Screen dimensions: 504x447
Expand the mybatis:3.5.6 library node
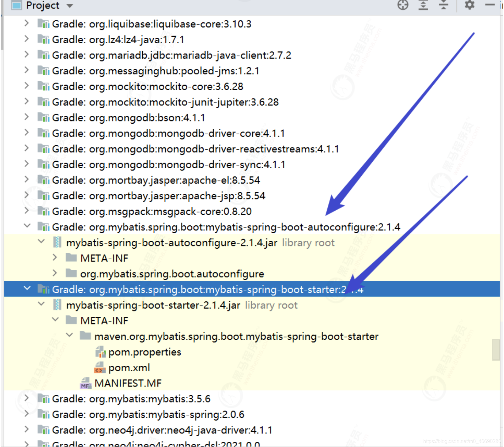pos(27,398)
